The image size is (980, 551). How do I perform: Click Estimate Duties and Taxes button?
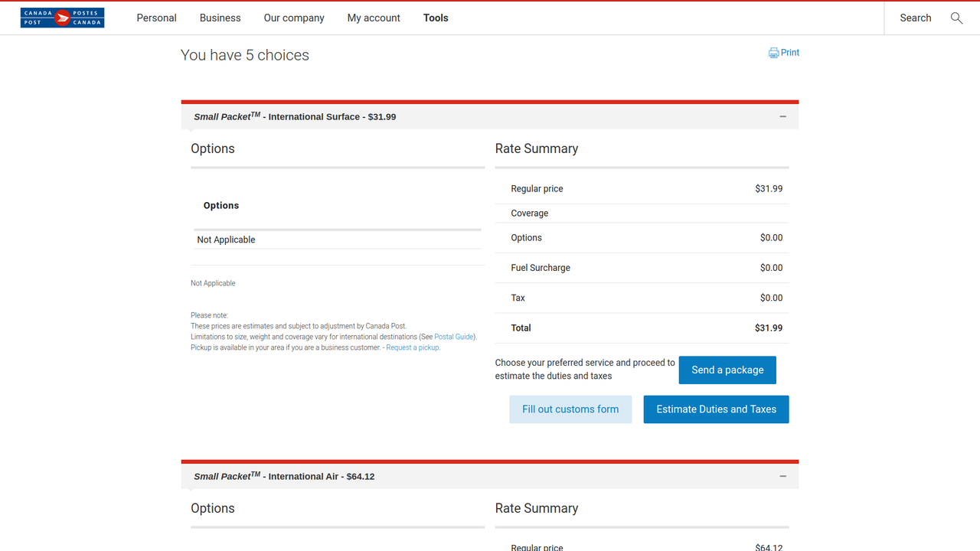click(x=717, y=409)
